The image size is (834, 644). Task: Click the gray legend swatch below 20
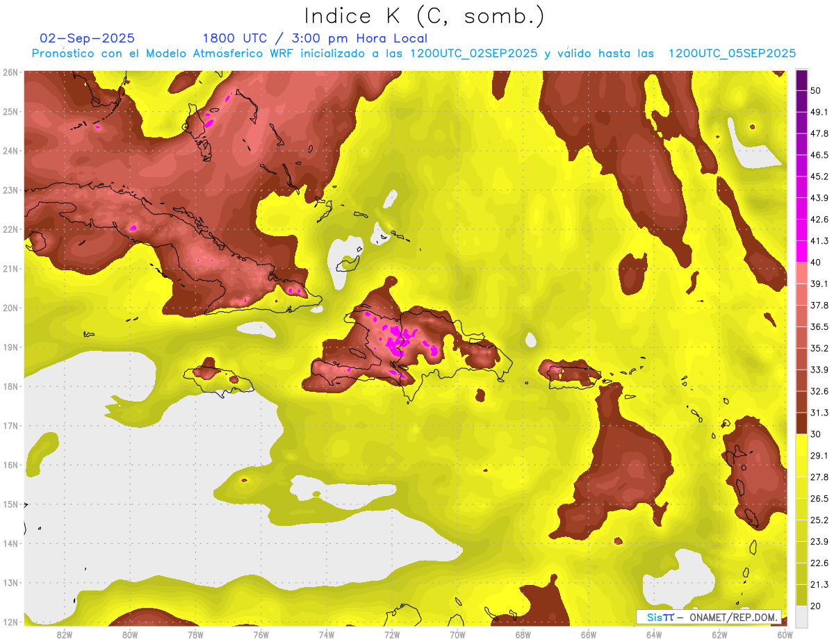[x=801, y=616]
